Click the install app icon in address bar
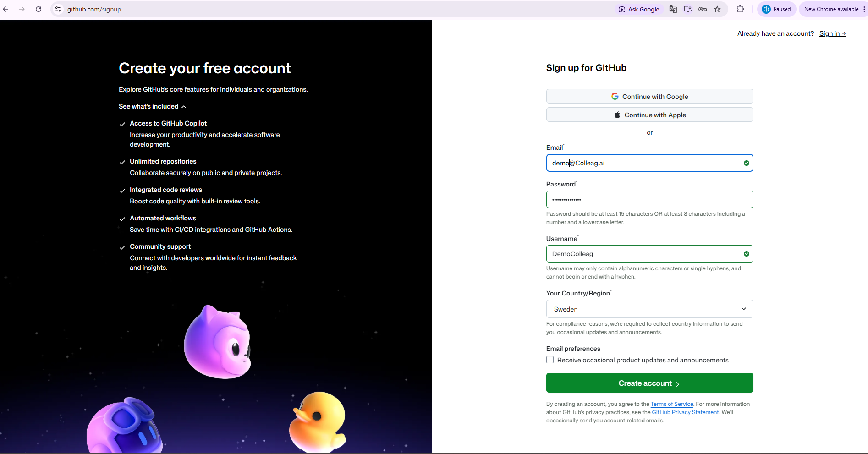868x454 pixels. pos(688,9)
